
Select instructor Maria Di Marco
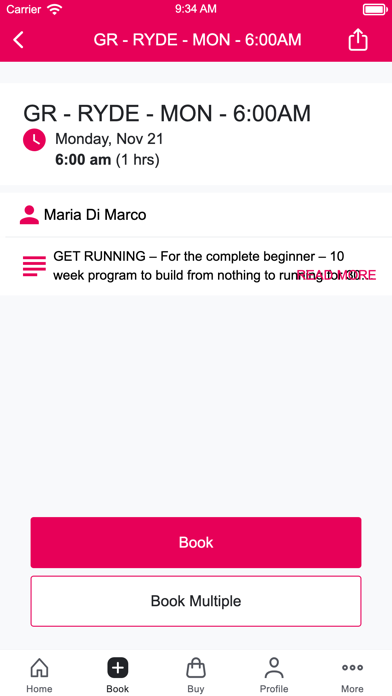[x=95, y=215]
